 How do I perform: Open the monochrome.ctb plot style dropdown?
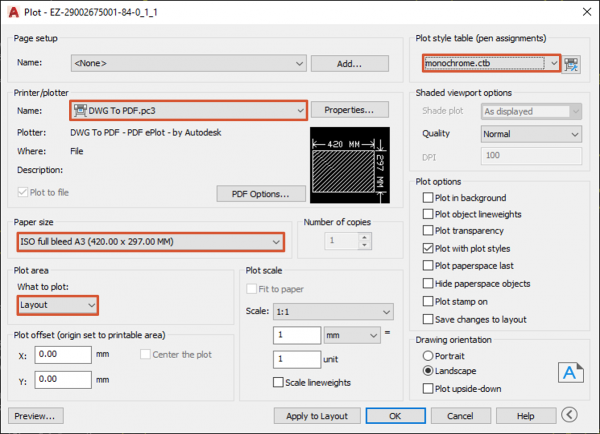tap(491, 63)
